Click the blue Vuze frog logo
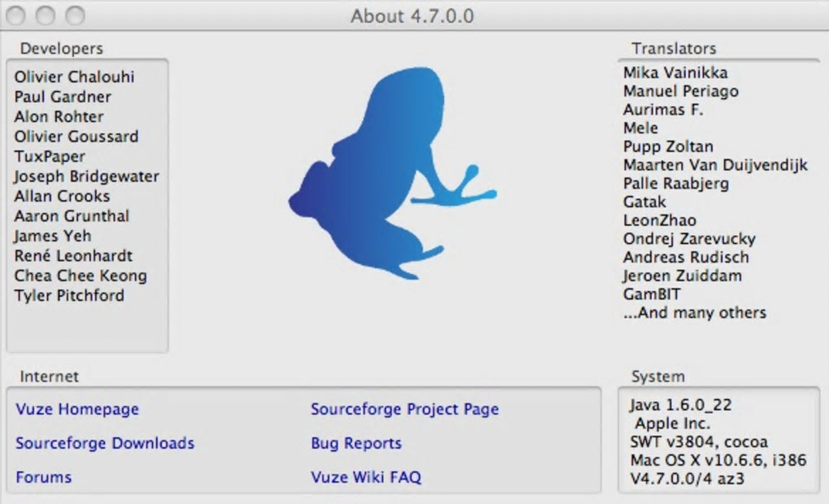 tap(393, 173)
